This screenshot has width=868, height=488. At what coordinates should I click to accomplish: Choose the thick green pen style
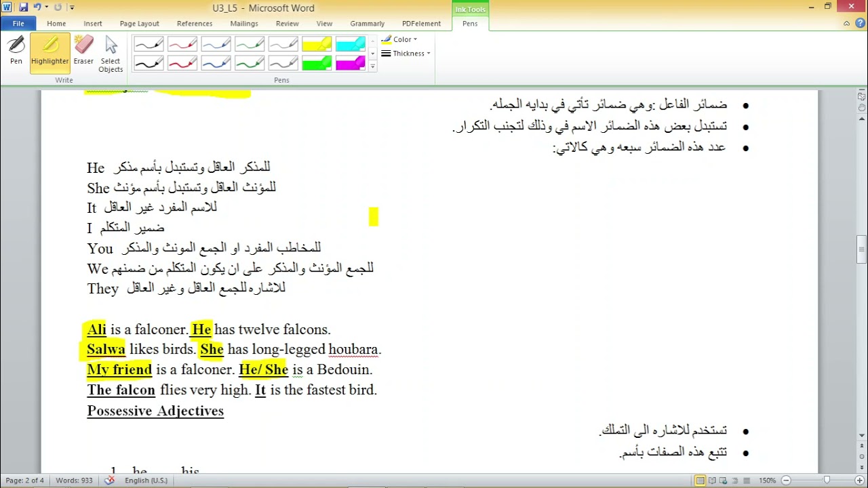[x=250, y=63]
